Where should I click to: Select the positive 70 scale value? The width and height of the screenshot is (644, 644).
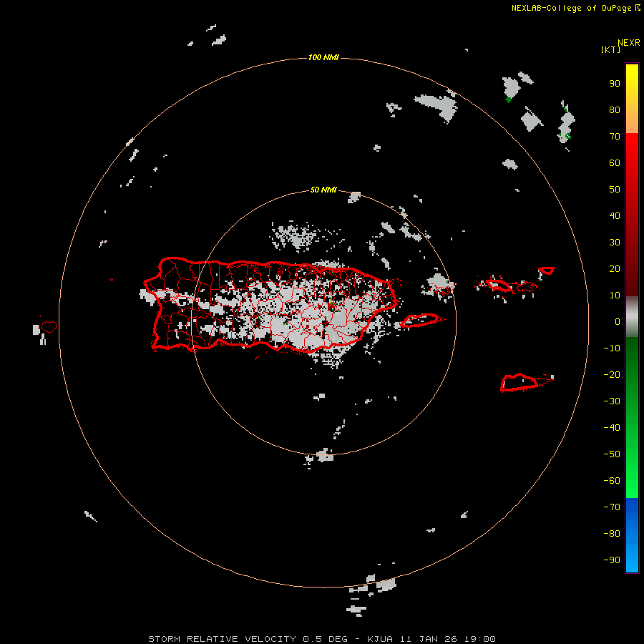[615, 137]
